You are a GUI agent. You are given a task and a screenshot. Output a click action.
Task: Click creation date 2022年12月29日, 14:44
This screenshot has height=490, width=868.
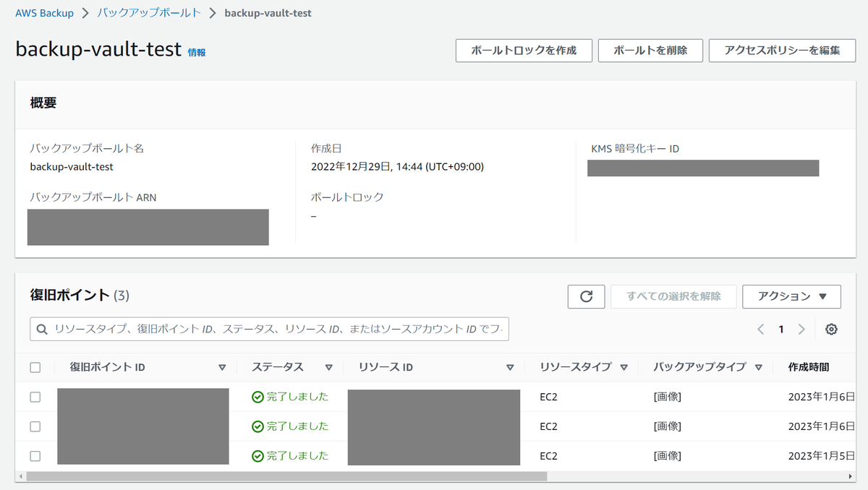click(397, 167)
